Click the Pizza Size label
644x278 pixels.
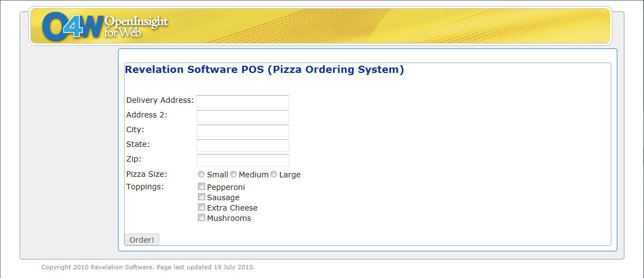tap(147, 174)
